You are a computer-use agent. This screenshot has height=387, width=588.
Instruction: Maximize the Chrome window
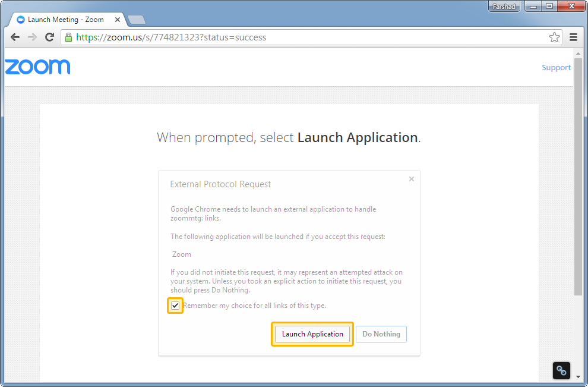pyautogui.click(x=549, y=7)
